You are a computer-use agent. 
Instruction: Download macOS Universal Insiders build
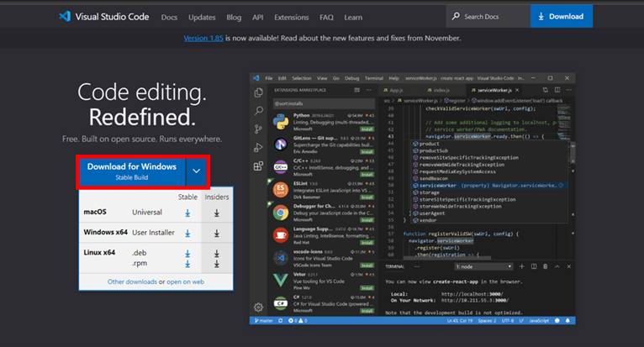point(216,213)
